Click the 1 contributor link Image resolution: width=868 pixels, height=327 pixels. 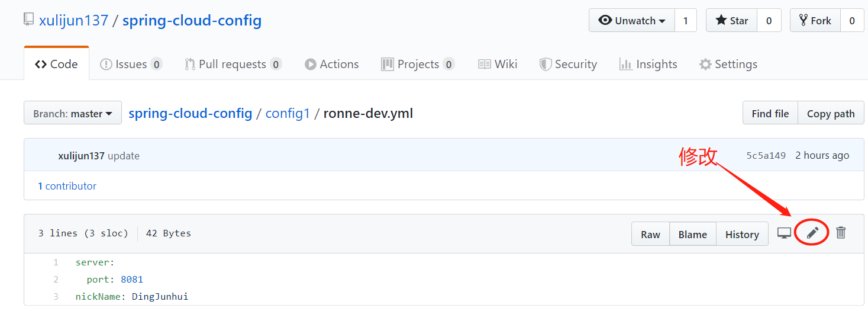click(67, 186)
